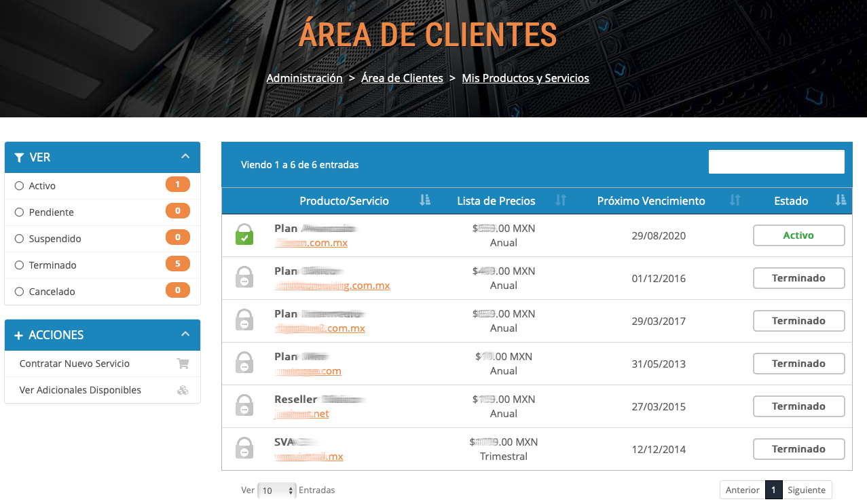Open the entries per page dropdown

pos(277,490)
